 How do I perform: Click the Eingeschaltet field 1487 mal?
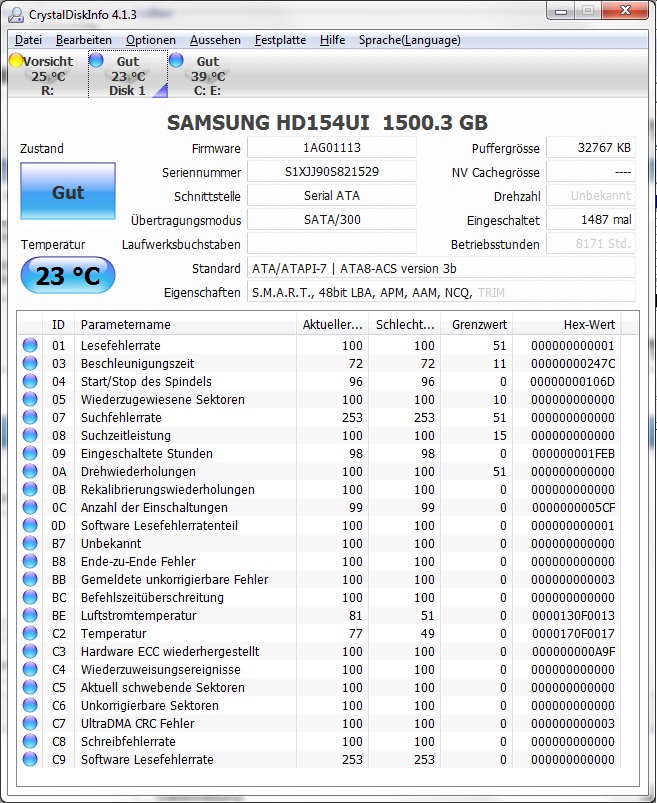coord(591,220)
